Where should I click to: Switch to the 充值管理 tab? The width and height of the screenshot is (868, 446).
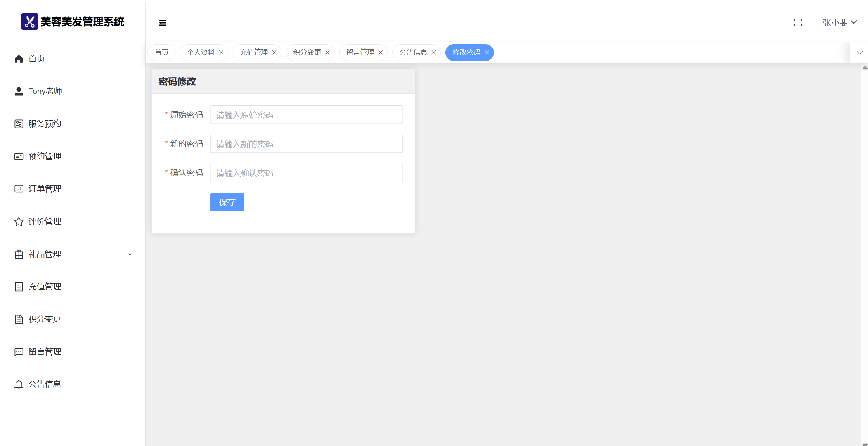click(x=254, y=52)
